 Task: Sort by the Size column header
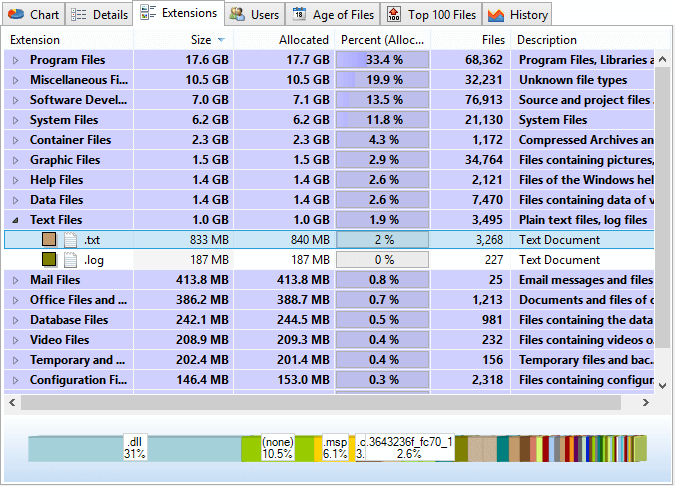pyautogui.click(x=200, y=40)
